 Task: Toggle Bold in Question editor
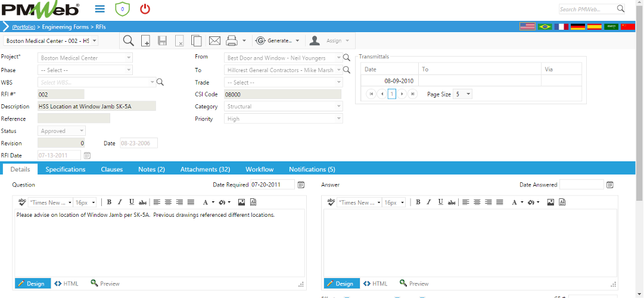pos(109,202)
